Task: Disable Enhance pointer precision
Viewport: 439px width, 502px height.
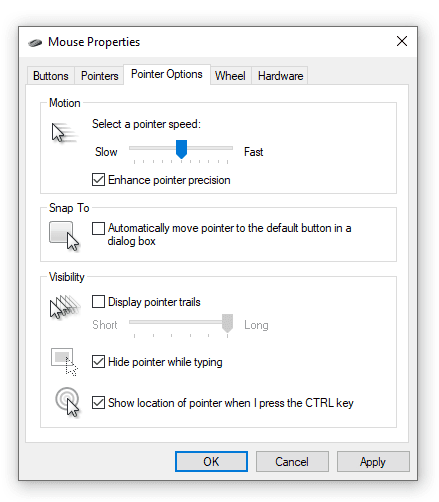Action: pos(98,180)
